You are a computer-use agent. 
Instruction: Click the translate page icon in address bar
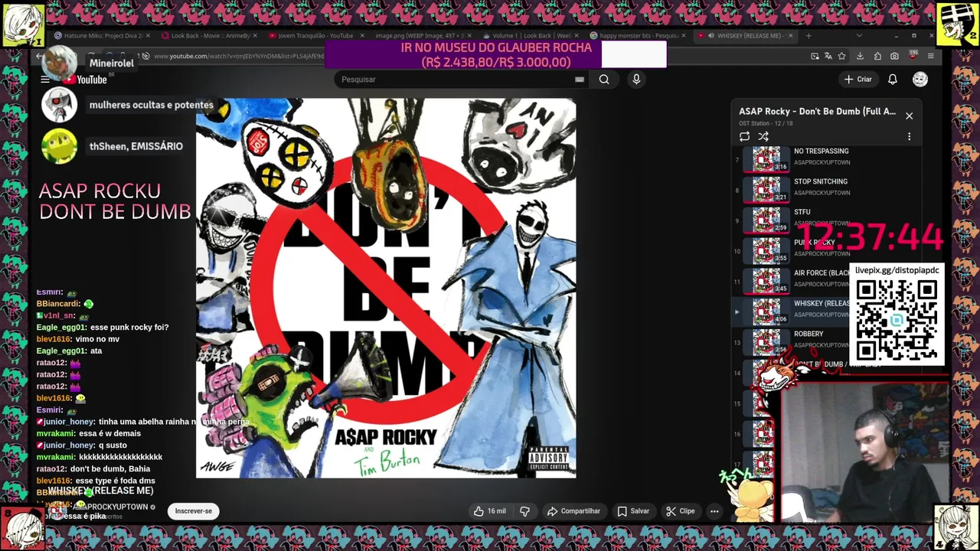[828, 56]
